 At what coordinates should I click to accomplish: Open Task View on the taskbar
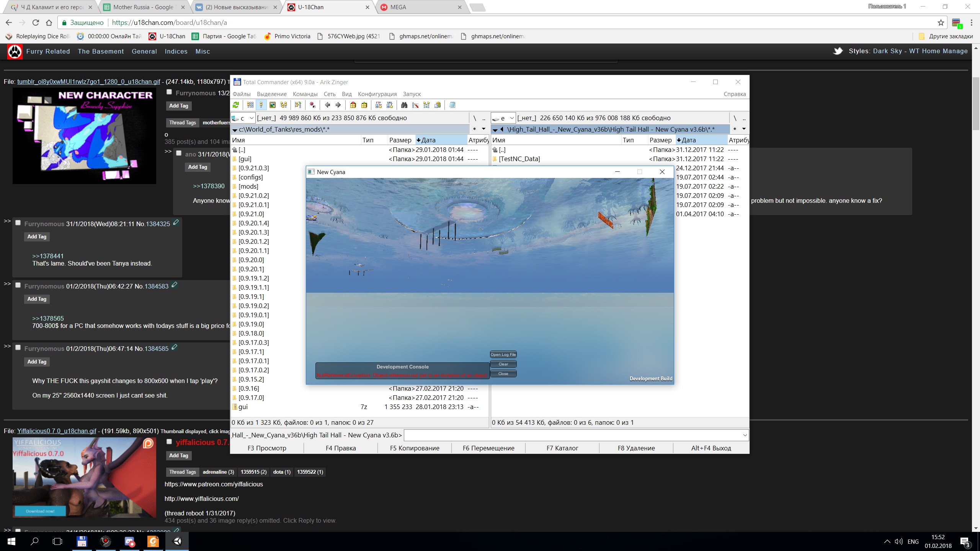pos(57,541)
